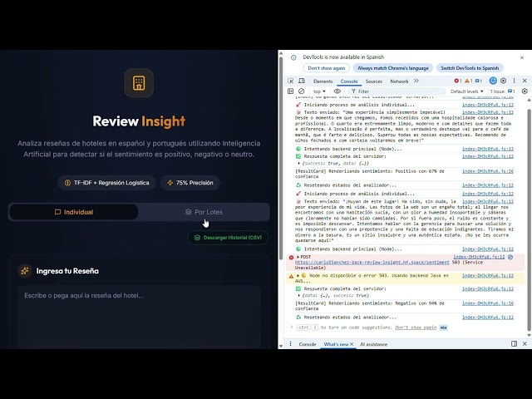The image size is (532, 399).
Task: Show more DevTools tabs via double chevron
Action: click(x=416, y=81)
